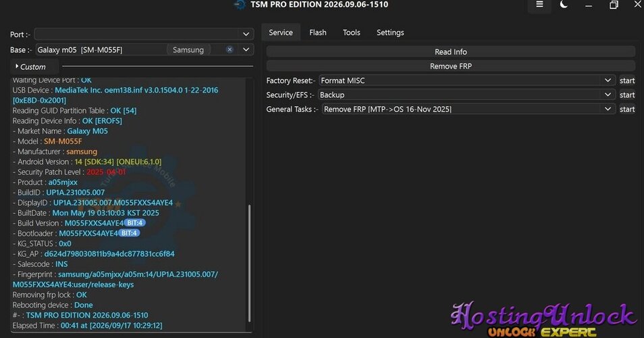Click the Reading Device Info OK [EROFS] line
This screenshot has width=644, height=338.
[68, 120]
